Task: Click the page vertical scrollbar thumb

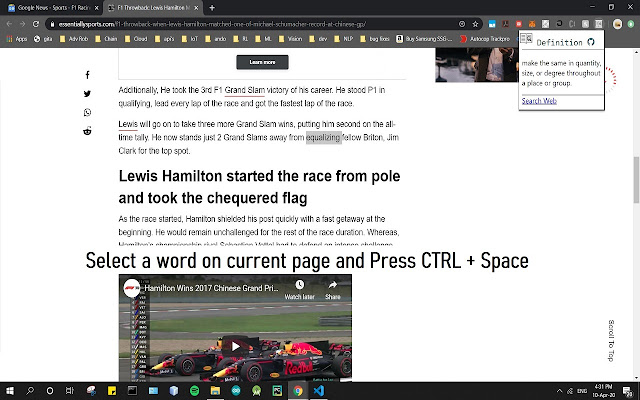Action: [636, 180]
